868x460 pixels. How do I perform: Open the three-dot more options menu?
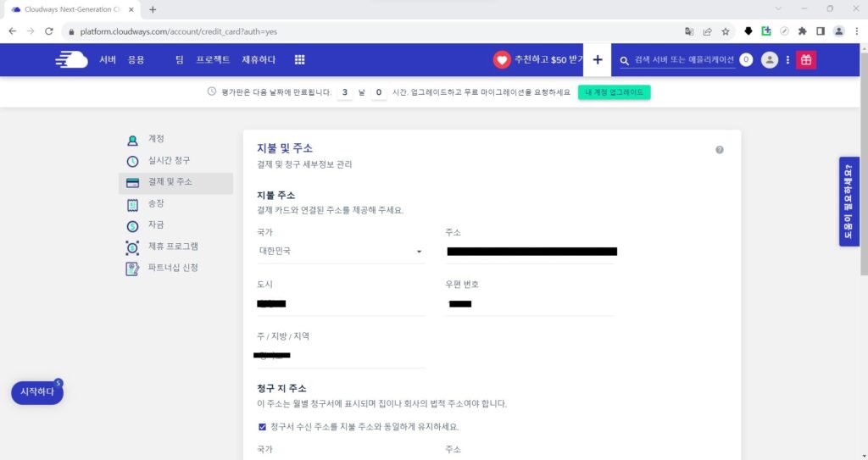click(787, 60)
